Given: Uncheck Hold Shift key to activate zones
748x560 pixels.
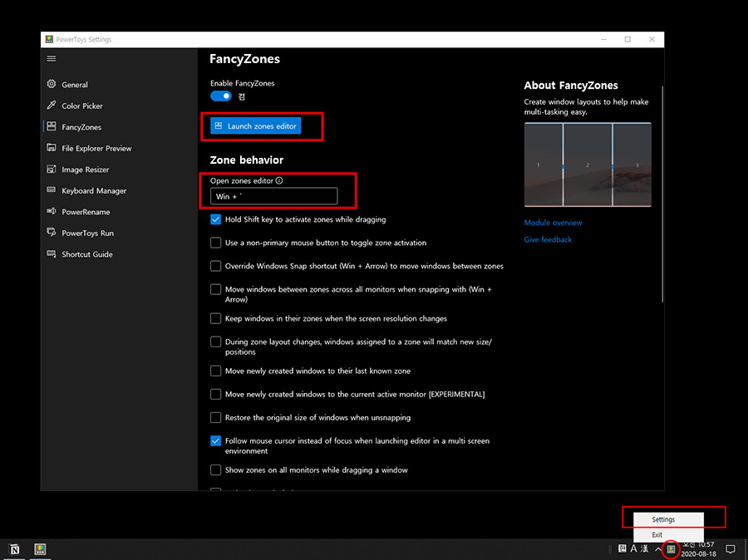Looking at the screenshot, I should 215,219.
